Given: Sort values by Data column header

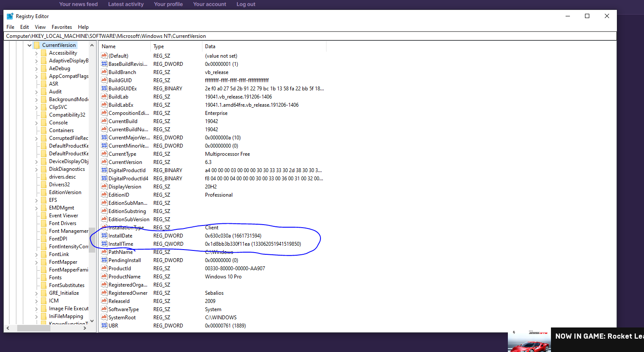Looking at the screenshot, I should coord(264,46).
